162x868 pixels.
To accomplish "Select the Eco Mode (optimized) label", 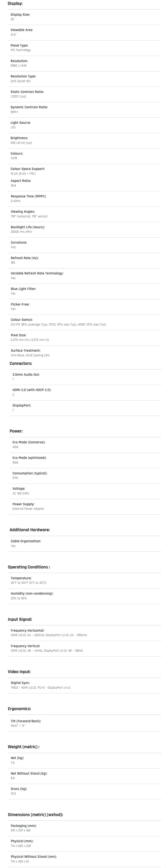I will 29,458.
